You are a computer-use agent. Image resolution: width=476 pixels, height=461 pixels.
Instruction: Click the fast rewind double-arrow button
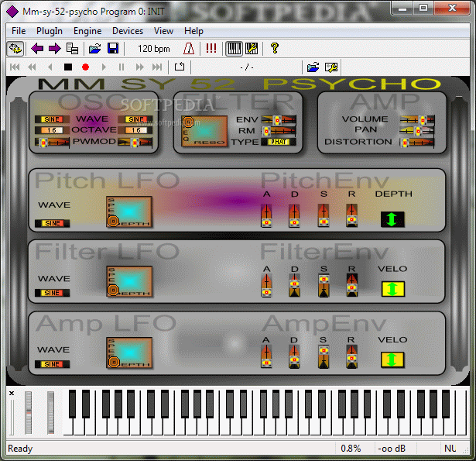pyautogui.click(x=32, y=67)
